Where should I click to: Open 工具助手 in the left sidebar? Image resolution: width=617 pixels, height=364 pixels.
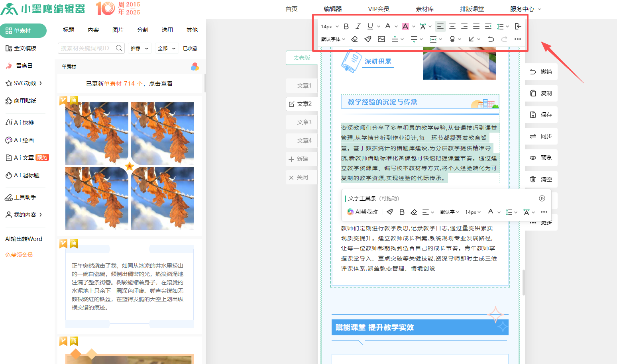tap(20, 197)
